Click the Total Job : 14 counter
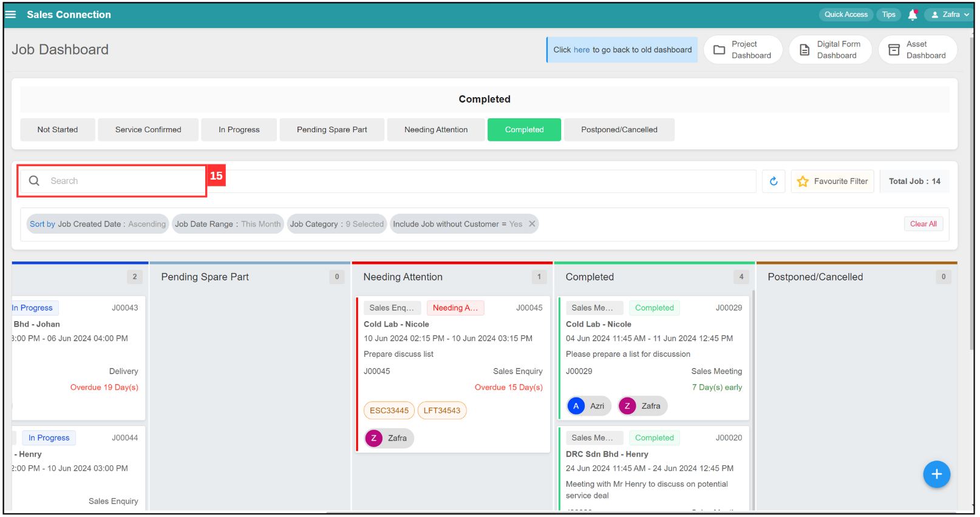Screen dimensions: 980x517 click(x=914, y=181)
